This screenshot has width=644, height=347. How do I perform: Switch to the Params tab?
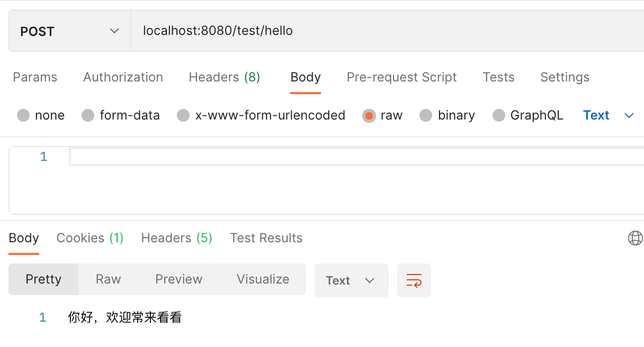(x=35, y=77)
